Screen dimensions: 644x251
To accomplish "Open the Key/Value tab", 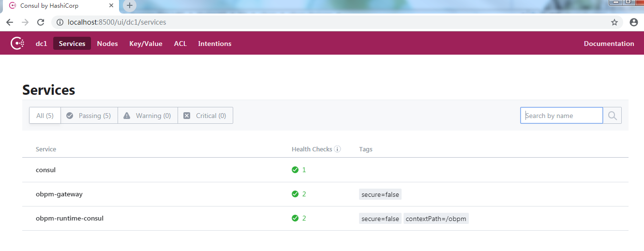I will coord(146,44).
